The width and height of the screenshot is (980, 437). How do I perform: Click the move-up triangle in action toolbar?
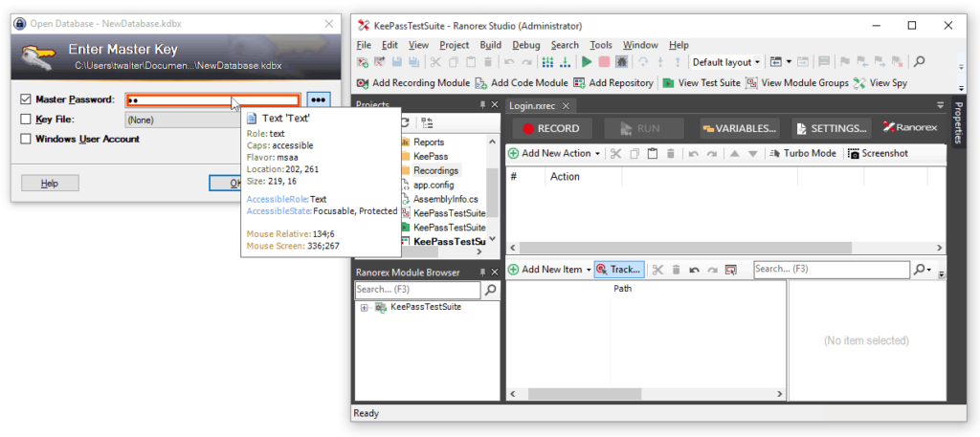(735, 154)
